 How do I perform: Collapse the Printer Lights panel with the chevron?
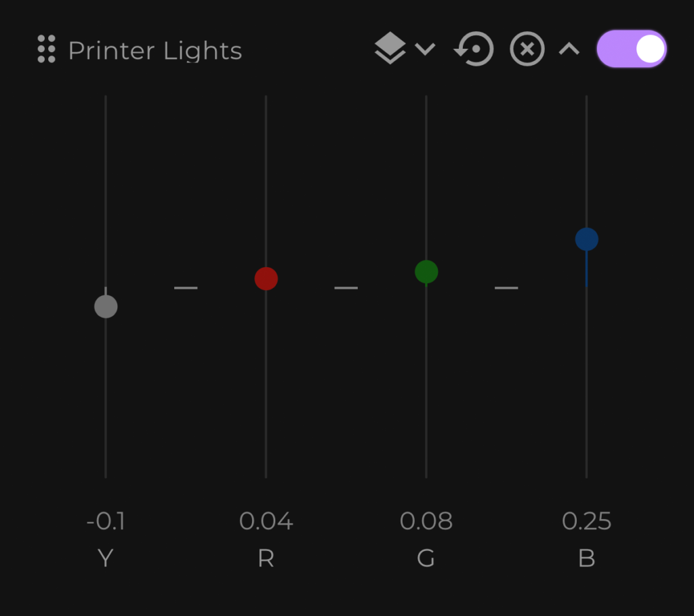(x=569, y=49)
